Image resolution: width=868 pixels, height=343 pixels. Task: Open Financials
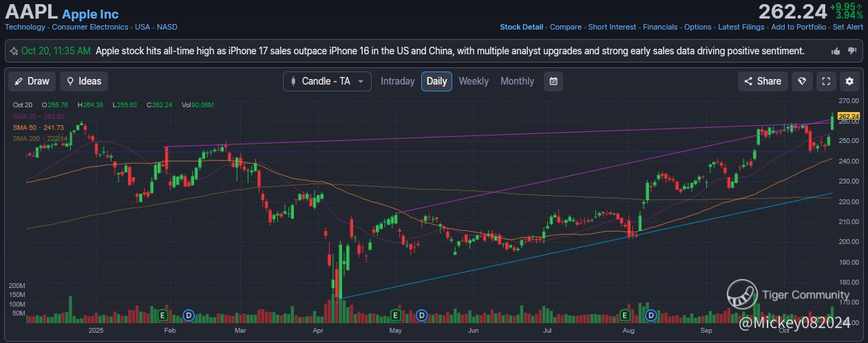660,27
